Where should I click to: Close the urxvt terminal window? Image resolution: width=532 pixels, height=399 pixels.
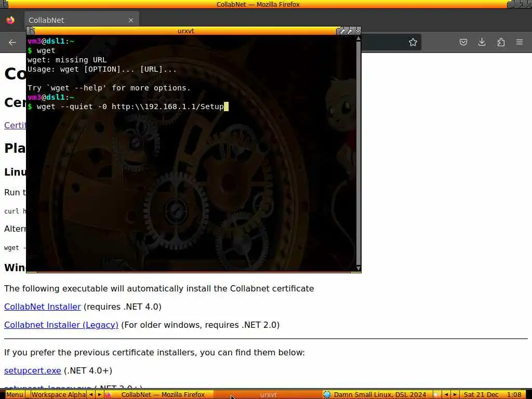[x=357, y=31]
